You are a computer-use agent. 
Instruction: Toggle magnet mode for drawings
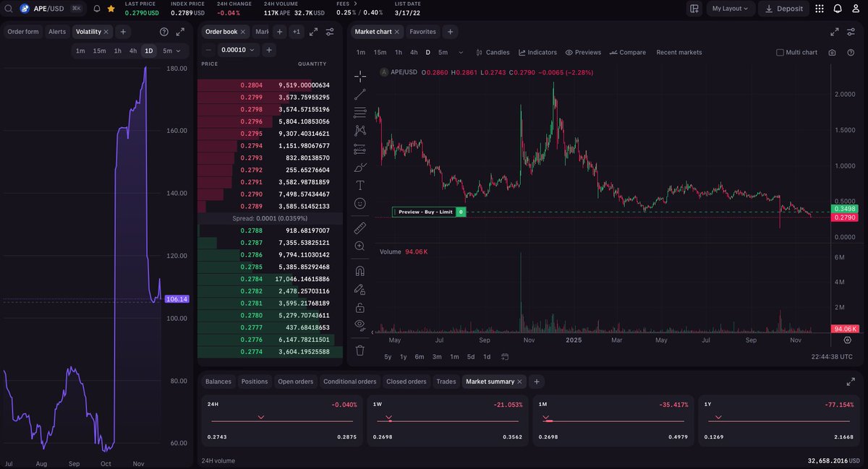[x=359, y=271]
